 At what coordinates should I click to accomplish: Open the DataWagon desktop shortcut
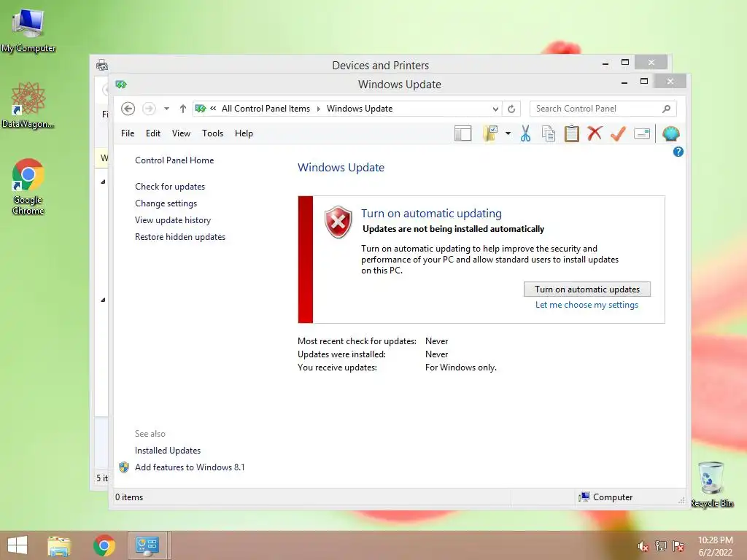[x=28, y=105]
